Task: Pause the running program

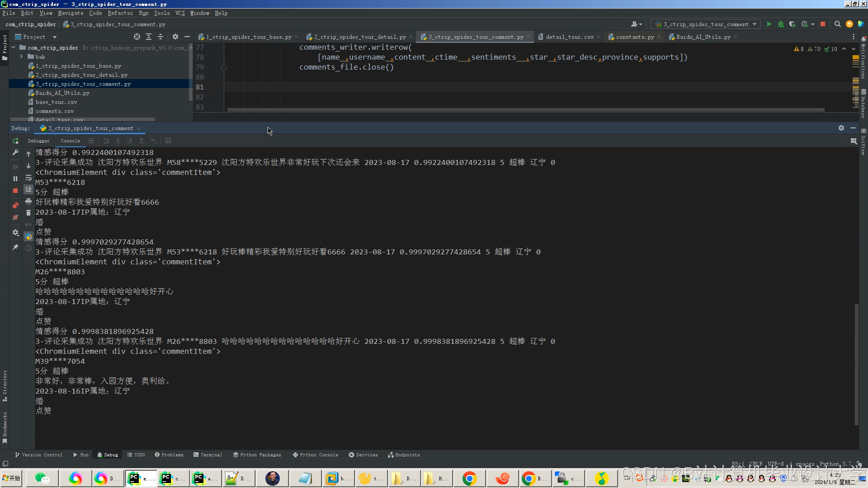Action: tap(15, 179)
